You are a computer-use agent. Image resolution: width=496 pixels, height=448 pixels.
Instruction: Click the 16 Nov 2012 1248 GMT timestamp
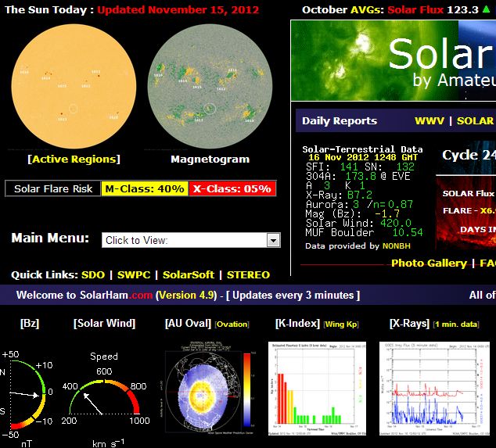(363, 157)
